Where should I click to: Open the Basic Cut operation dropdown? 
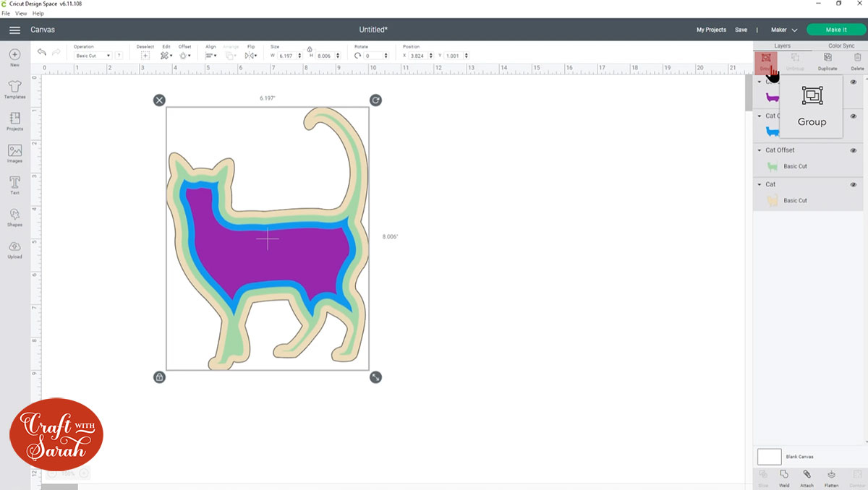(93, 56)
